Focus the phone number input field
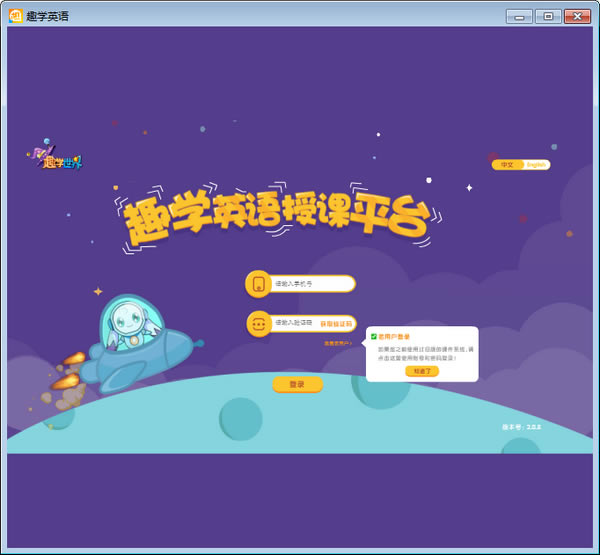Screen dimensions: 600x555 pos(313,284)
